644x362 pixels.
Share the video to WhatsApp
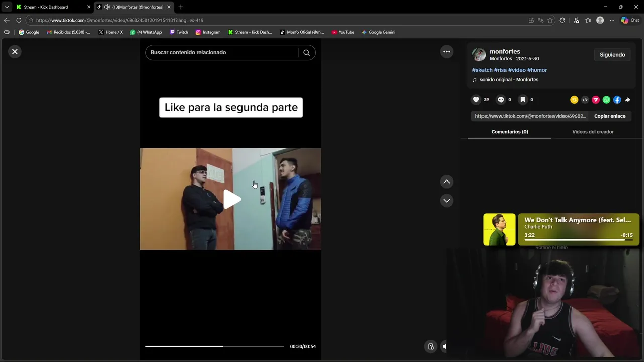(x=606, y=100)
